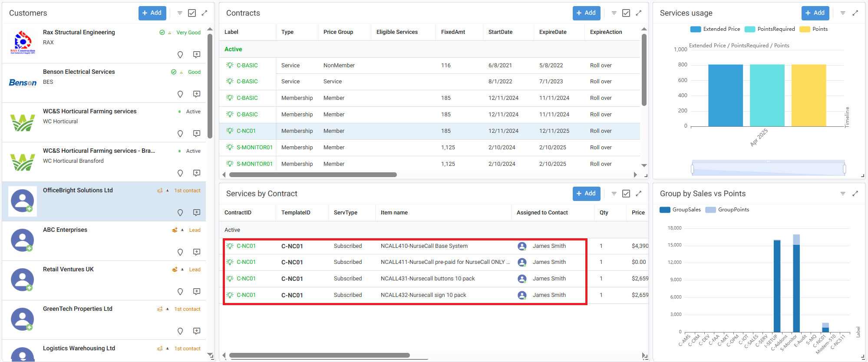This screenshot has height=362, width=868.
Task: Toggle the Customers panel select checkbox
Action: [x=192, y=13]
